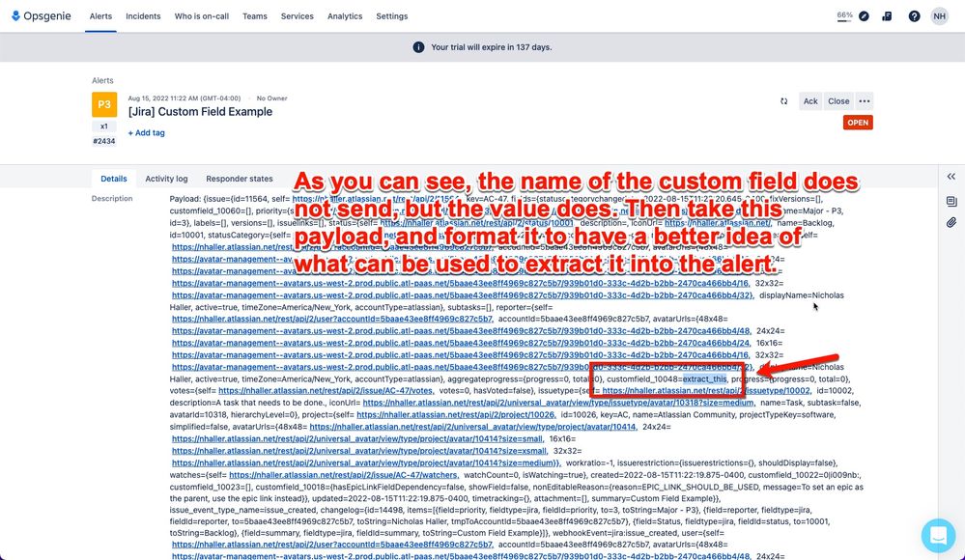Open the project avatar size=medium link
The height and width of the screenshot is (560, 965).
pos(365,462)
